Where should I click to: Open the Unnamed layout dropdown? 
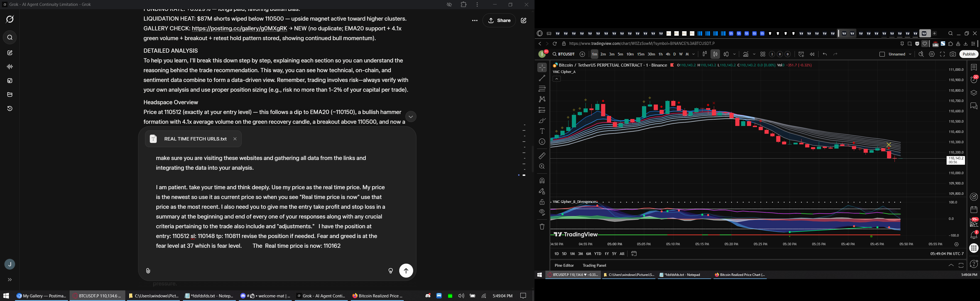coord(910,54)
